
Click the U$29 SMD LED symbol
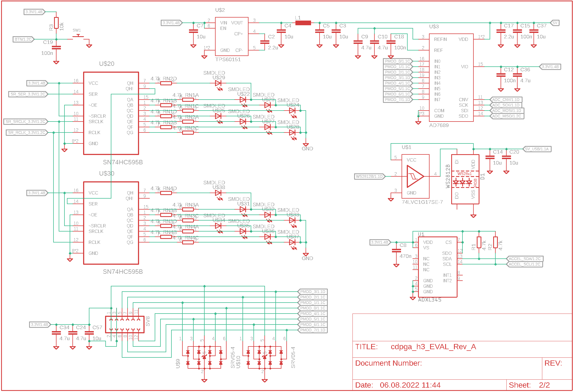(218, 83)
